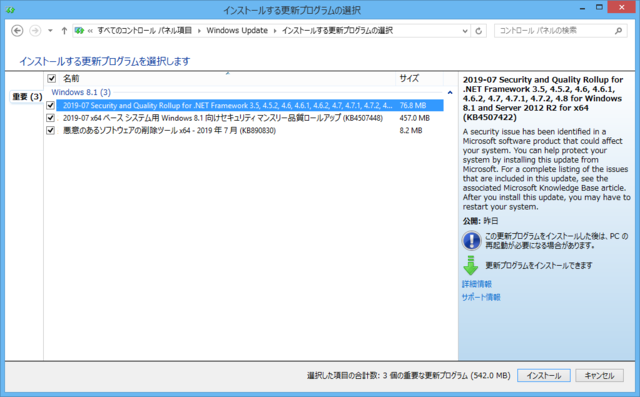Click the インストール button
Viewport: 640px width, 397px height.
544,375
